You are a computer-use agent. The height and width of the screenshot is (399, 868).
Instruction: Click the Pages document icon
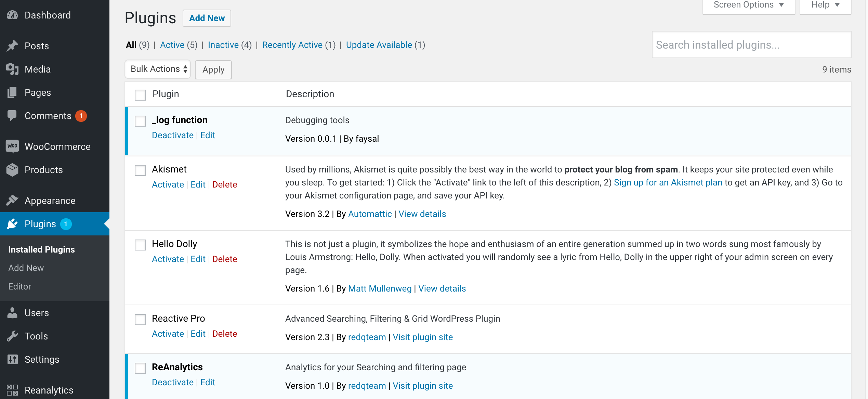pos(12,92)
